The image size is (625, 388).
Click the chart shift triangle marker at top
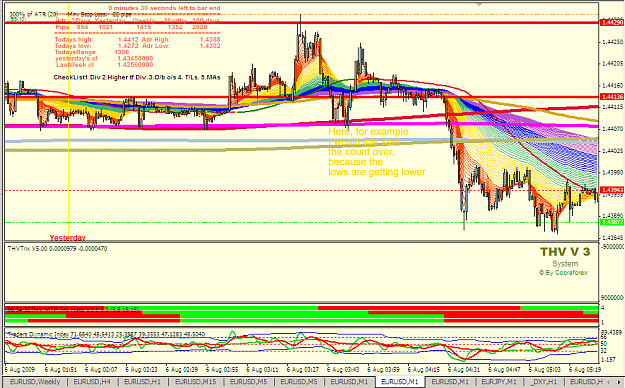pyautogui.click(x=480, y=4)
